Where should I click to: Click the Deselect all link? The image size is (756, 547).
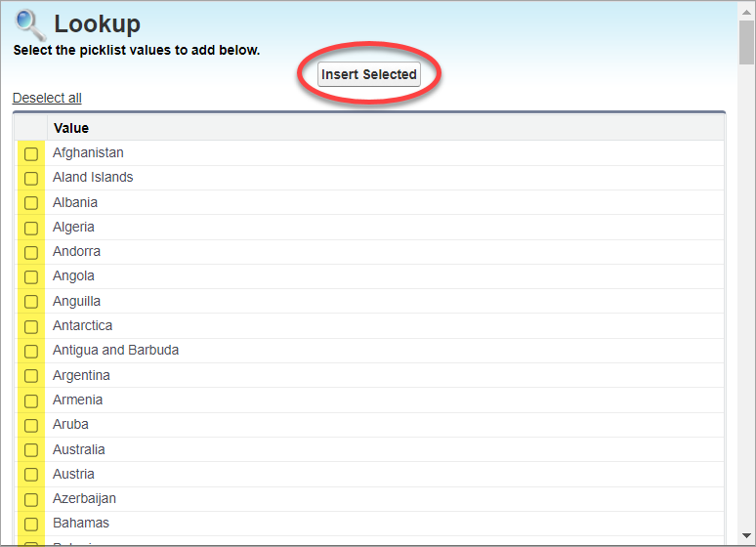[47, 98]
